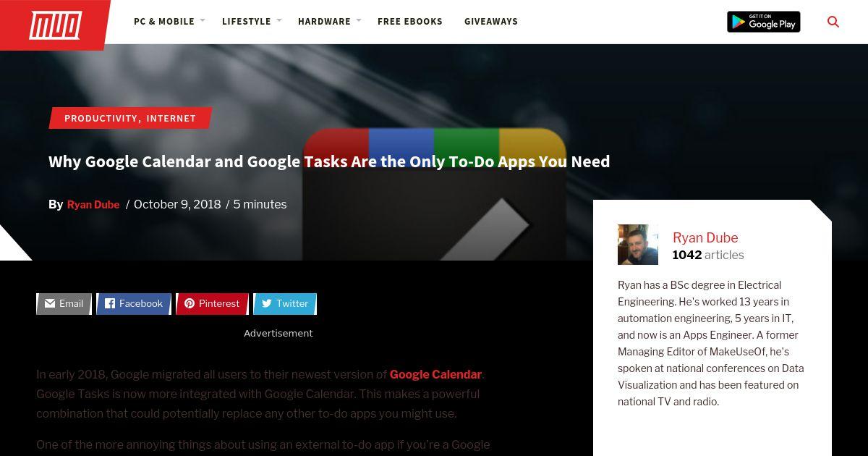The height and width of the screenshot is (456, 868).
Task: Click the Twitter bird icon
Action: coord(267,303)
